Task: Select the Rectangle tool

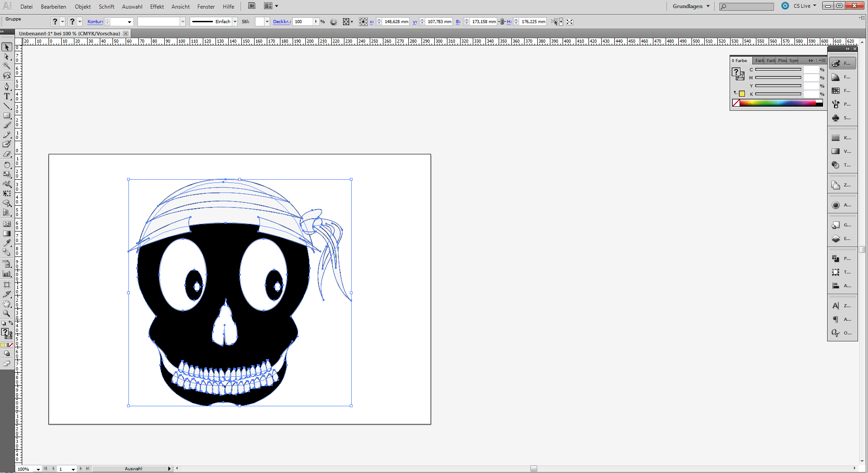Action: [x=7, y=115]
